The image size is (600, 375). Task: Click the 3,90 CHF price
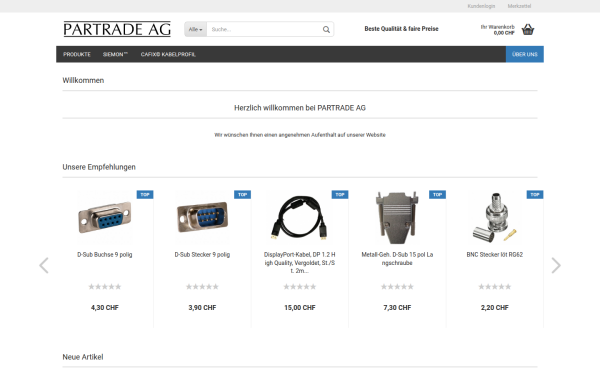(x=202, y=308)
